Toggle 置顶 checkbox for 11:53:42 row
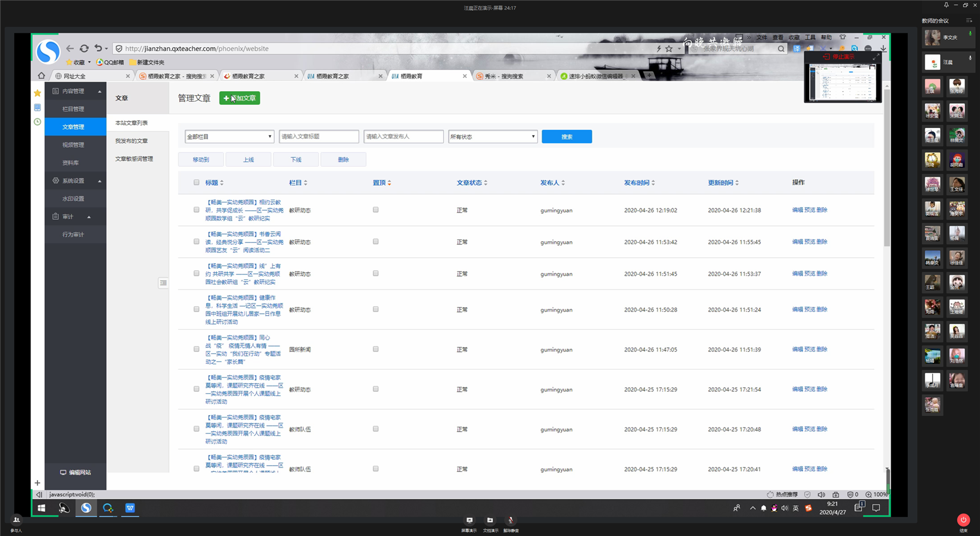The width and height of the screenshot is (980, 536). [375, 242]
